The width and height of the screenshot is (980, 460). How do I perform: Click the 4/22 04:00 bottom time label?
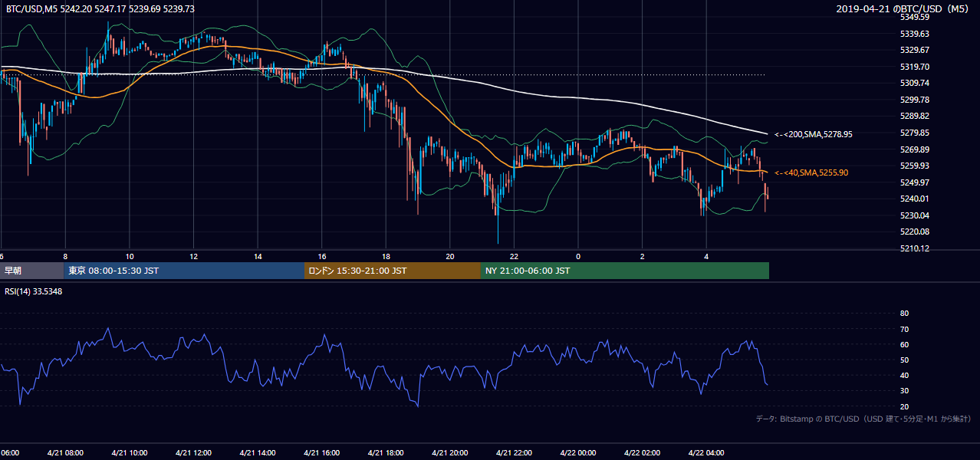pyautogui.click(x=706, y=453)
